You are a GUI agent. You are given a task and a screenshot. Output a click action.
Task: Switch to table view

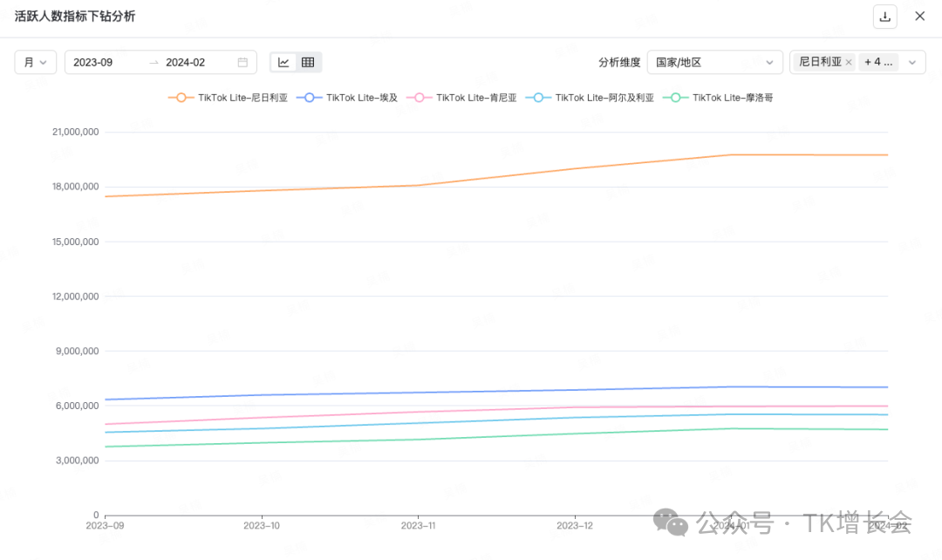click(x=308, y=62)
